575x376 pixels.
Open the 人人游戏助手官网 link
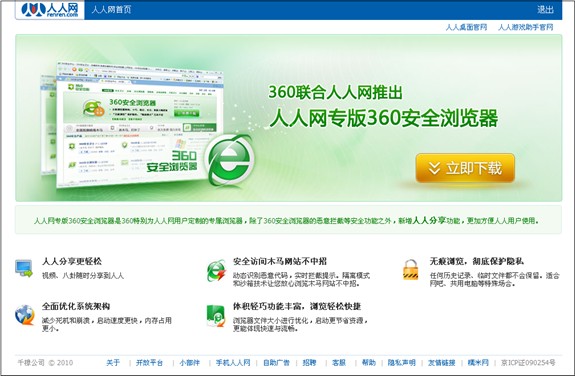[x=525, y=27]
